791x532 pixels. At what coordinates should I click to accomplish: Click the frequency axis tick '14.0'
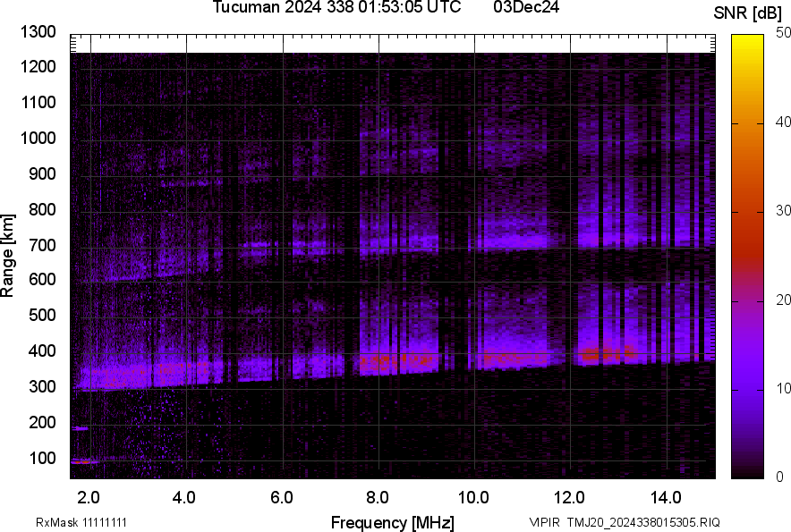[666, 498]
